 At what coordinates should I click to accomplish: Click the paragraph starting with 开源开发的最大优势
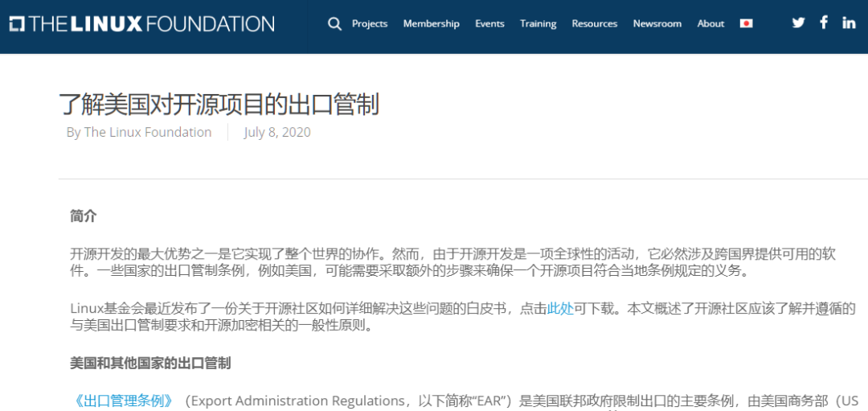452,263
